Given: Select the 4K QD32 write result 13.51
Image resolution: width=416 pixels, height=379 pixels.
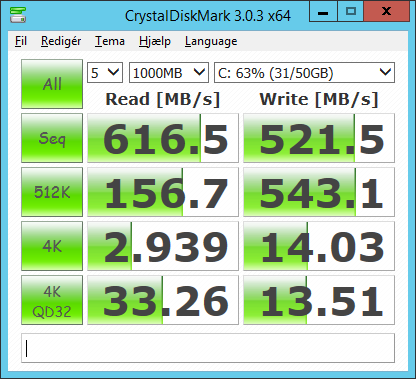Looking at the screenshot, I should coord(319,300).
